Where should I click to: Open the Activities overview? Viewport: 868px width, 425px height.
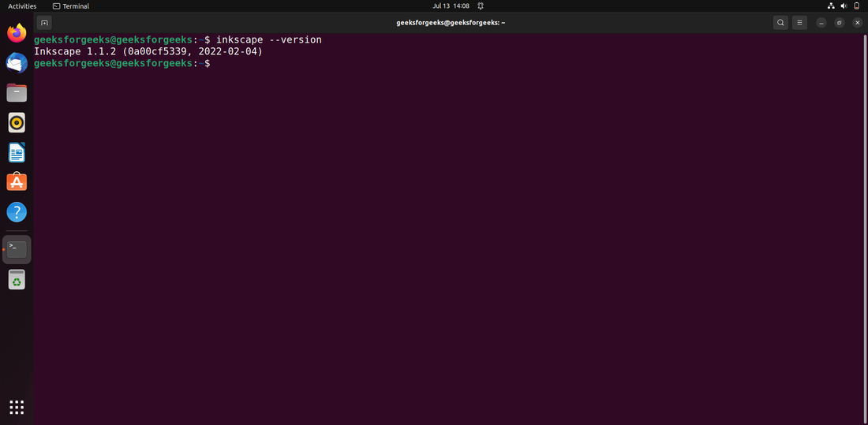click(22, 6)
